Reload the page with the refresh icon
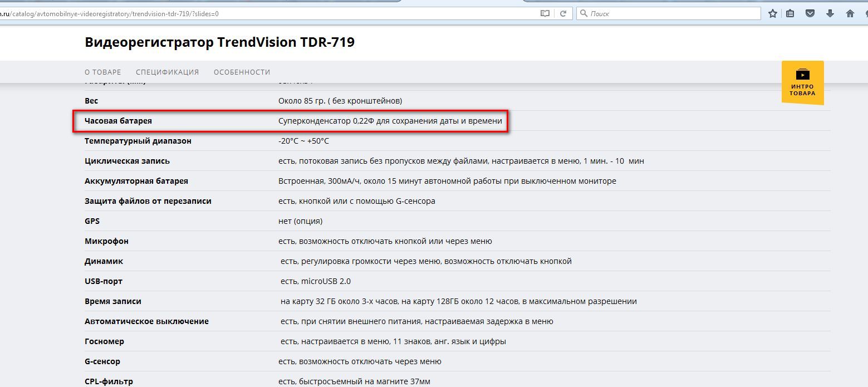The image size is (868, 387). (x=563, y=13)
